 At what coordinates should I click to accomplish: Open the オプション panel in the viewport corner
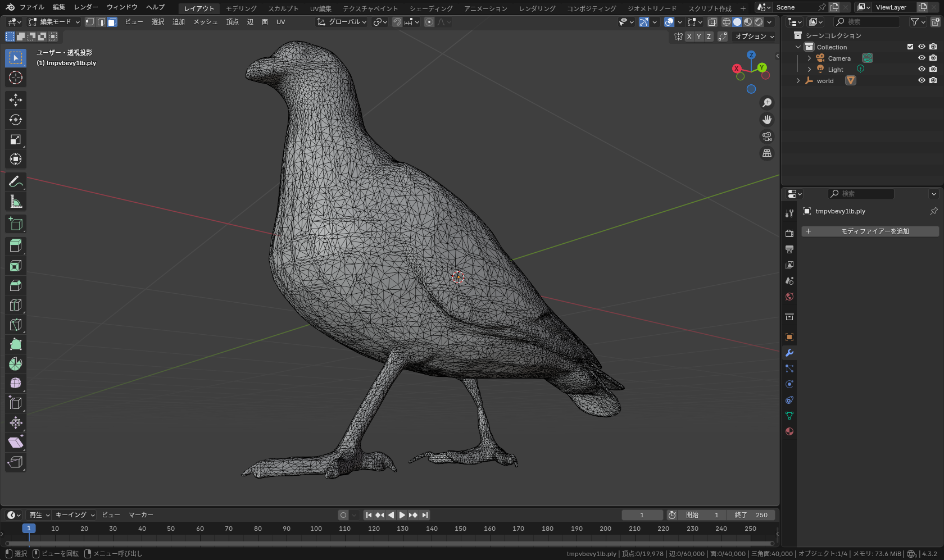[754, 36]
